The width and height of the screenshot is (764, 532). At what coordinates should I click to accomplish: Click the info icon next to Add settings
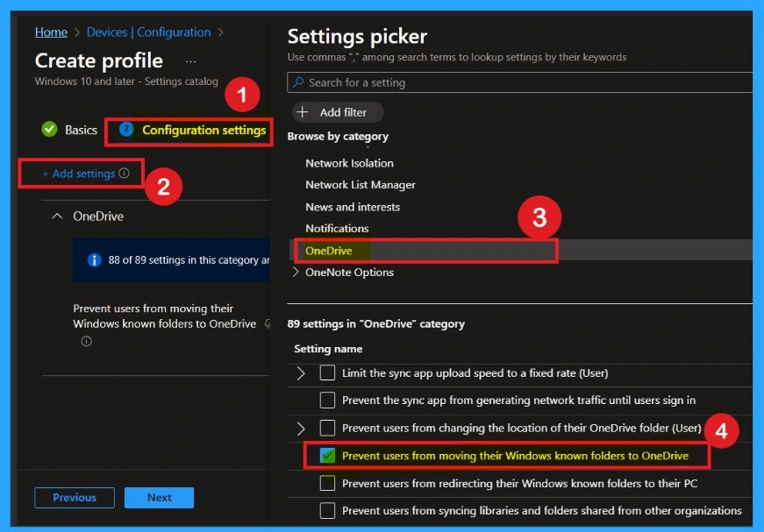pos(125,174)
